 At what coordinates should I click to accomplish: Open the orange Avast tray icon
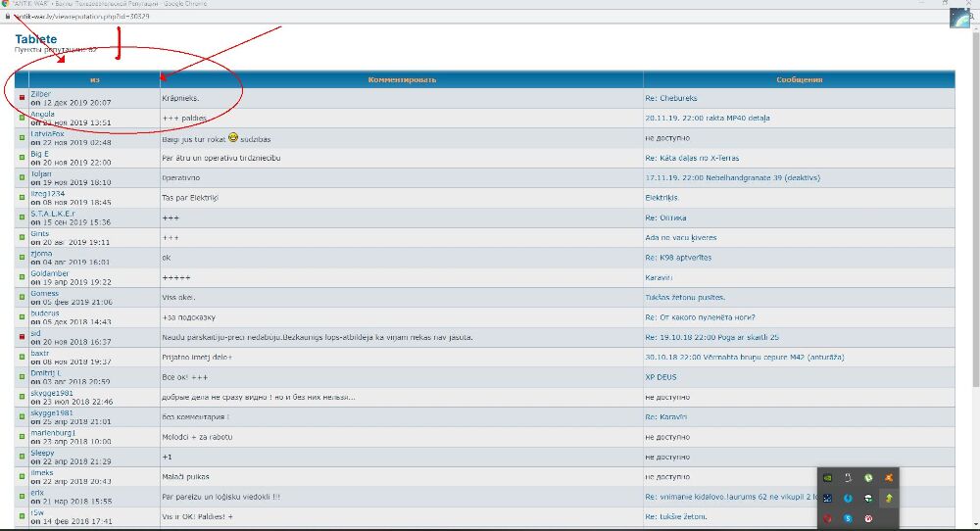888,478
